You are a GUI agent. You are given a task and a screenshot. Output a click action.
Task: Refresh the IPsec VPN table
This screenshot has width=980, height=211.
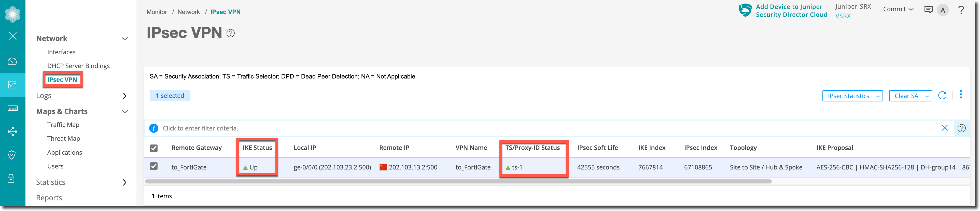942,96
